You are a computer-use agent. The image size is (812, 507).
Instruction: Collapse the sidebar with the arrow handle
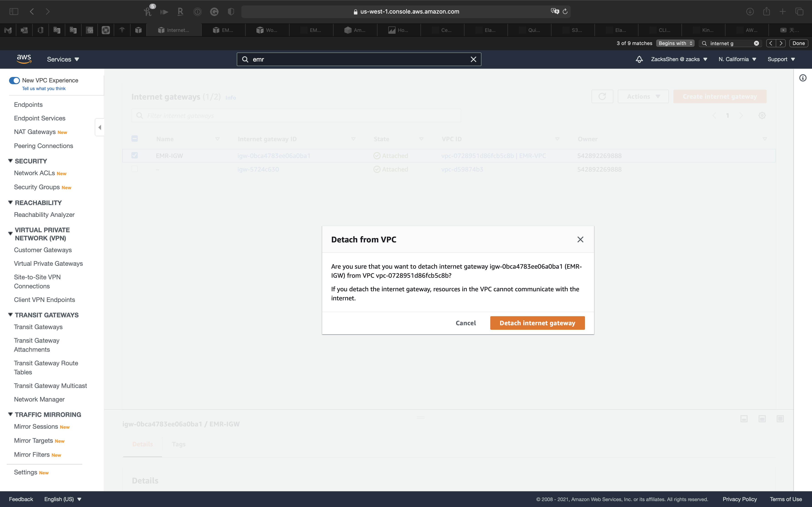point(100,127)
